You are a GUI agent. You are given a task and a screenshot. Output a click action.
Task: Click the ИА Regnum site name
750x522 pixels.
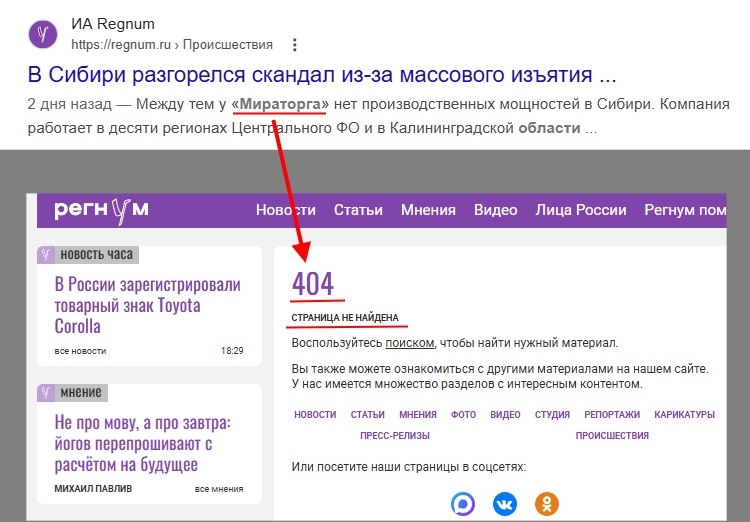point(113,24)
